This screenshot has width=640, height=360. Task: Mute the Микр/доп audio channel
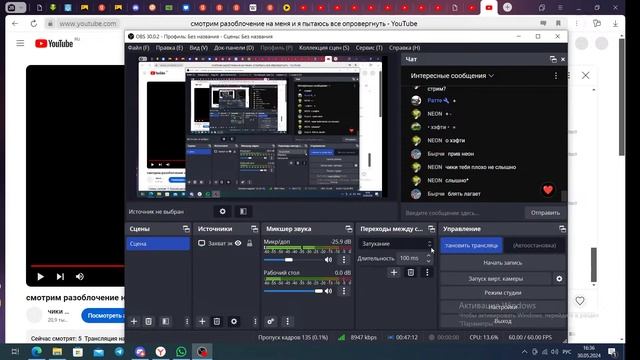(x=329, y=260)
